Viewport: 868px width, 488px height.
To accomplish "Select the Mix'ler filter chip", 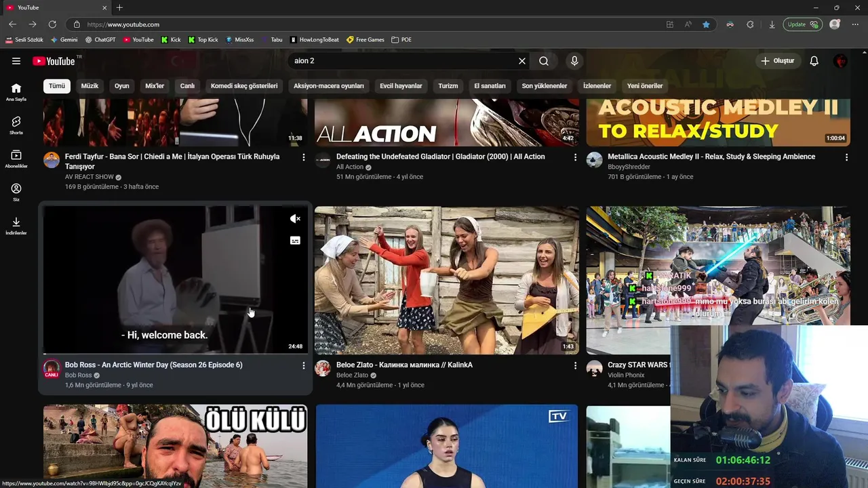I will (x=155, y=86).
